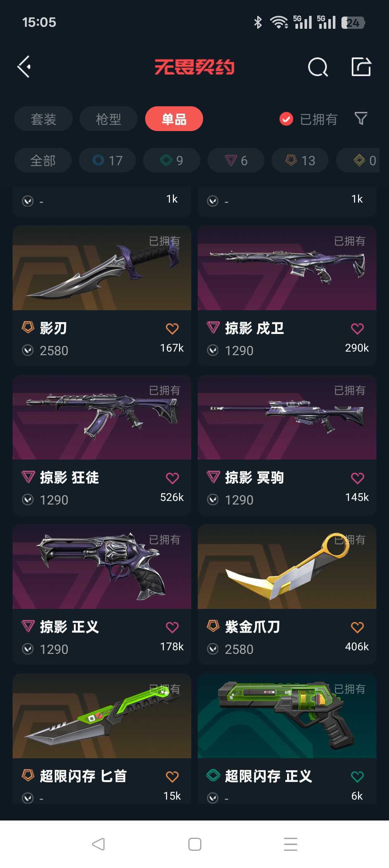Viewport: 389px width, 868px height.
Task: Open the search magnifier icon
Action: point(318,67)
